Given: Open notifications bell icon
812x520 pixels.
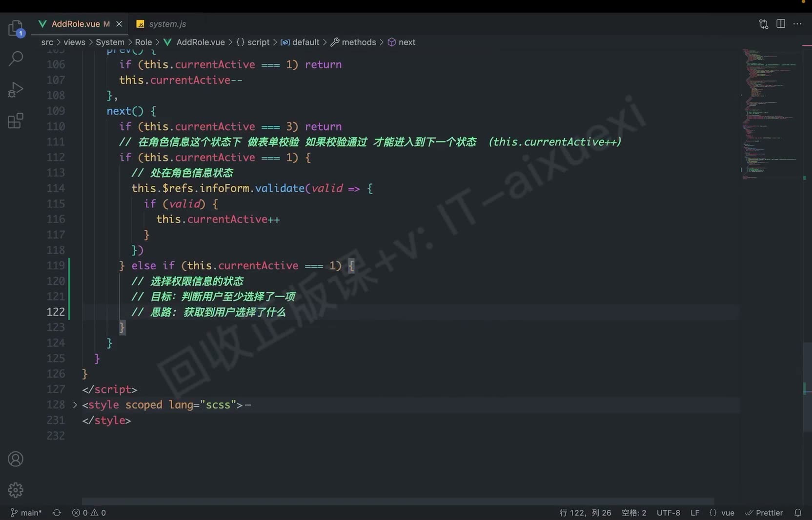Looking at the screenshot, I should click(798, 513).
